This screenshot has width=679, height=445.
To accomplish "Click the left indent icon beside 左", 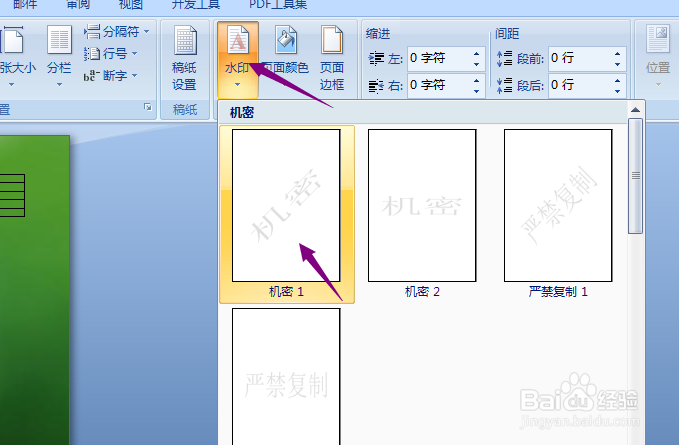I will point(376,58).
